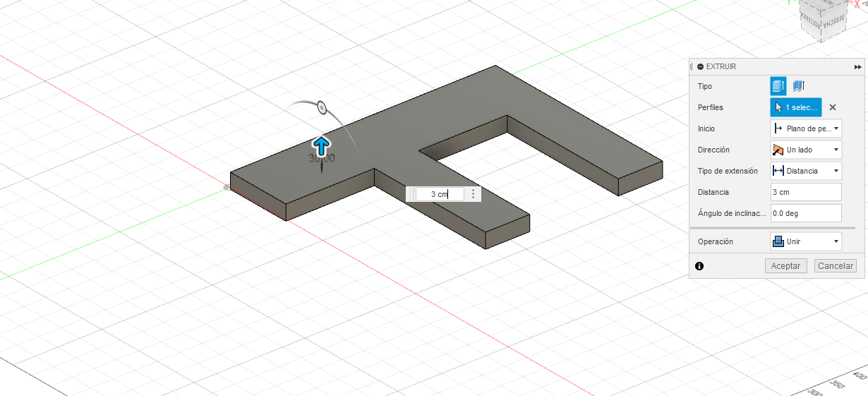
Task: Click the sketch origin point
Action: pyautogui.click(x=227, y=188)
